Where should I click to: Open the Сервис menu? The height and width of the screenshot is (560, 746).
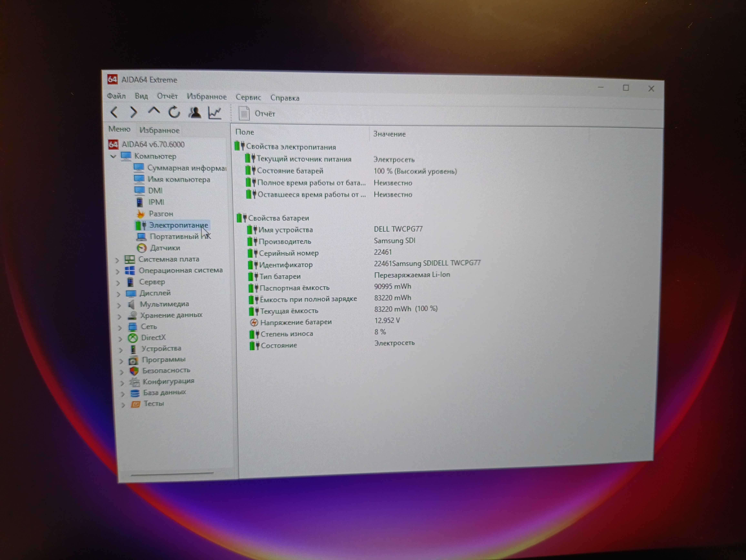[248, 97]
